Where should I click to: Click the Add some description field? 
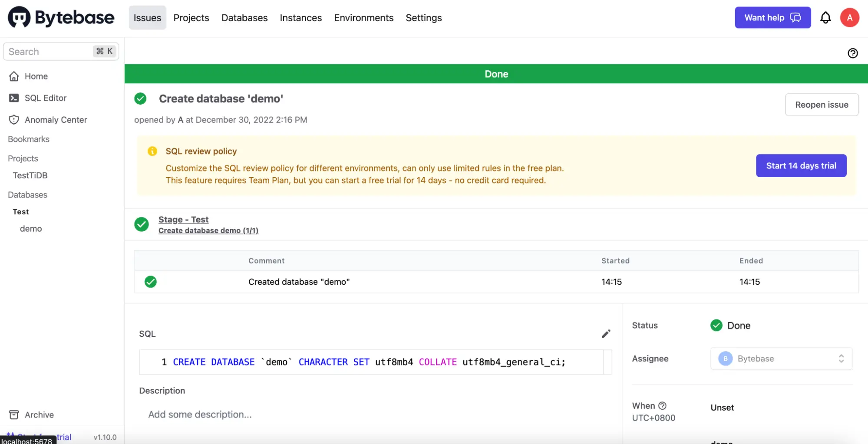[200, 414]
